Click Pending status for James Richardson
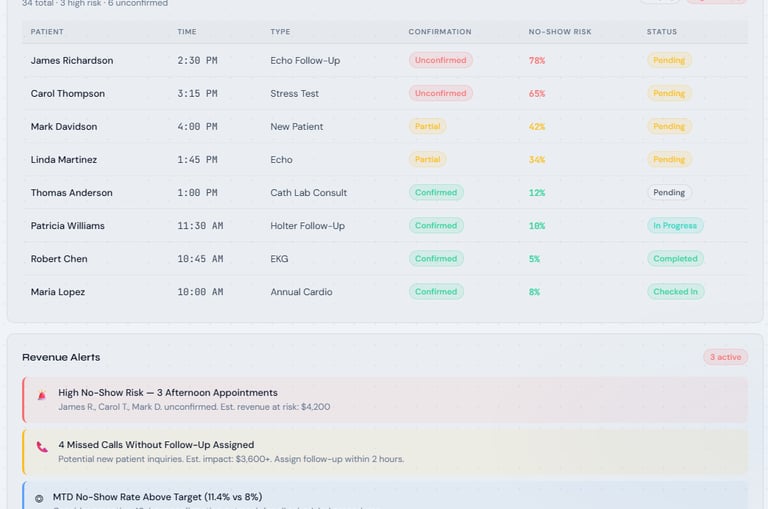 (x=669, y=60)
